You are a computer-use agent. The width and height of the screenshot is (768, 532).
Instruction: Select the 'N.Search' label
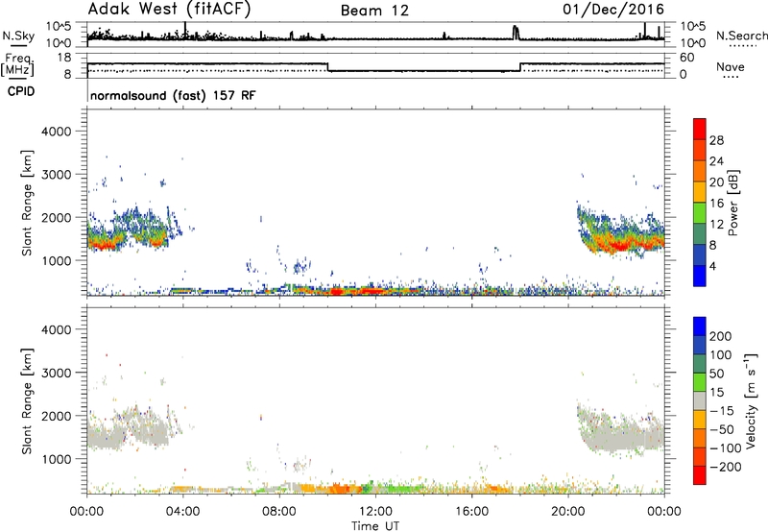point(741,36)
